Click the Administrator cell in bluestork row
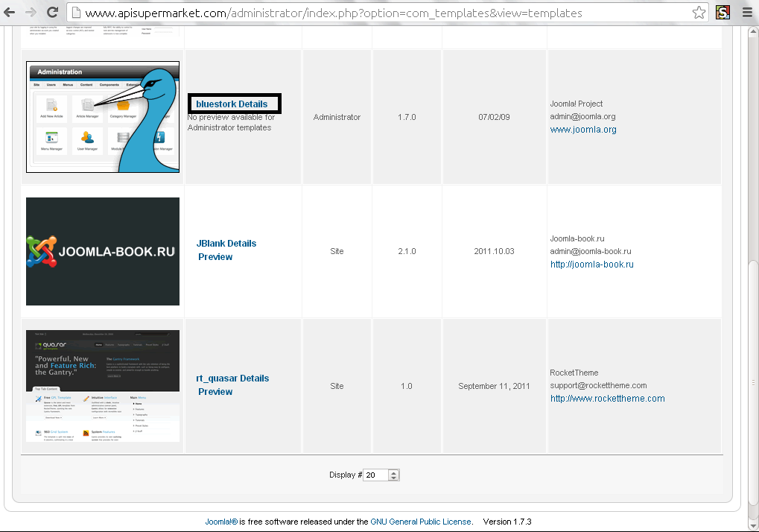 [x=337, y=117]
